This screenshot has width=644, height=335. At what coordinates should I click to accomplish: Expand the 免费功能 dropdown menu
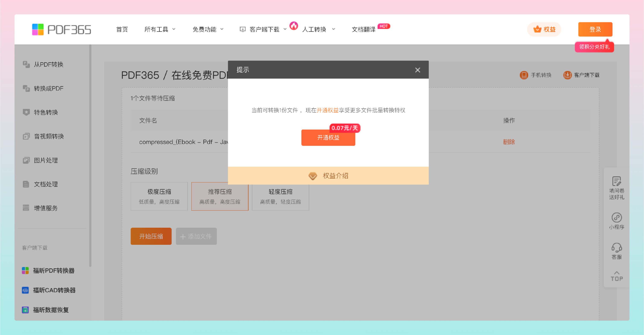pos(208,30)
